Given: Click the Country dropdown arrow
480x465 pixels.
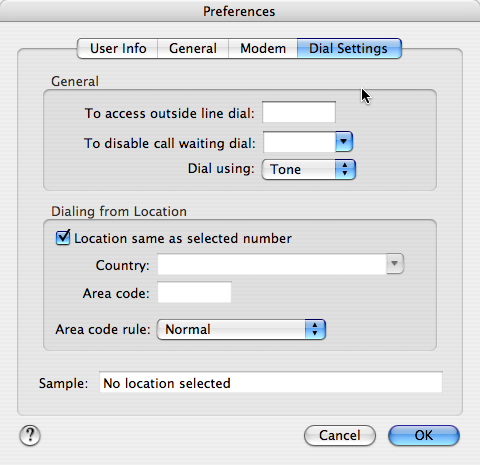Looking at the screenshot, I should pyautogui.click(x=395, y=264).
